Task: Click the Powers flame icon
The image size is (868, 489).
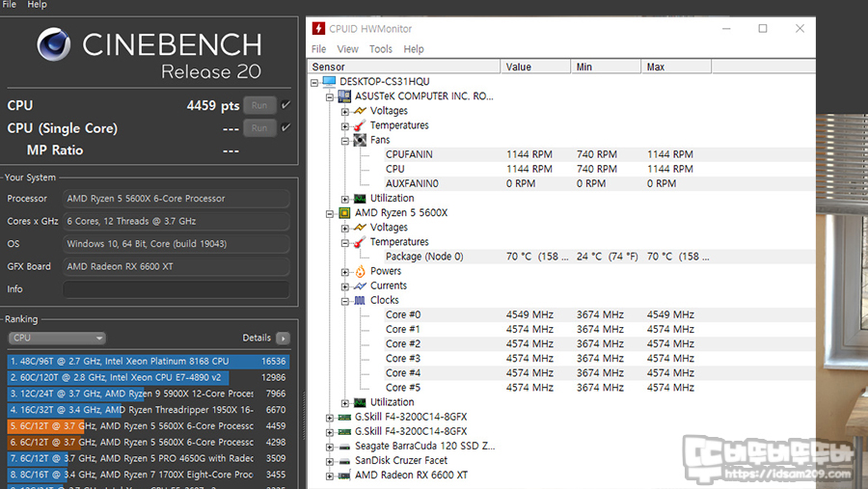Action: pos(360,271)
